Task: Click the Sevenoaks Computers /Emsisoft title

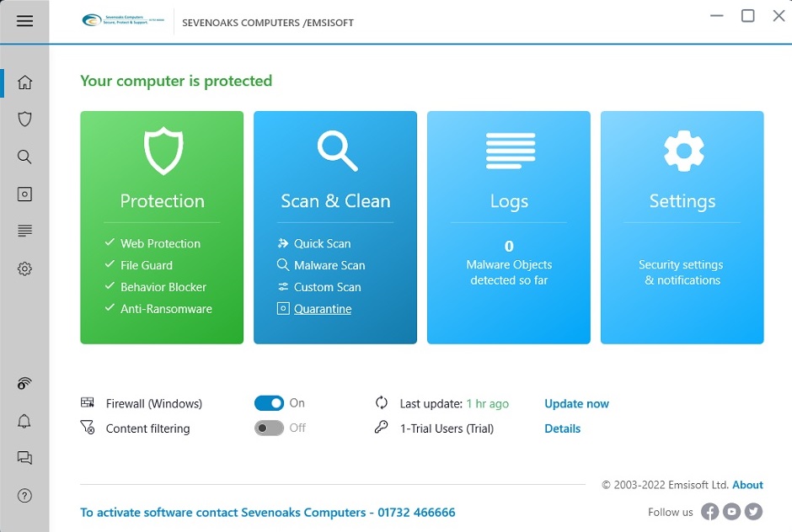Action: [x=268, y=23]
